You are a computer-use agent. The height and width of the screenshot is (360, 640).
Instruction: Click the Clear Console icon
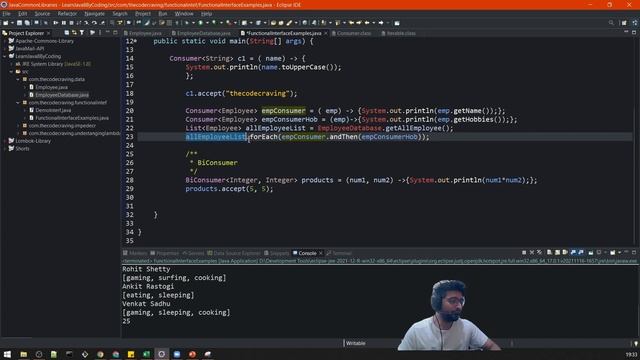549,253
